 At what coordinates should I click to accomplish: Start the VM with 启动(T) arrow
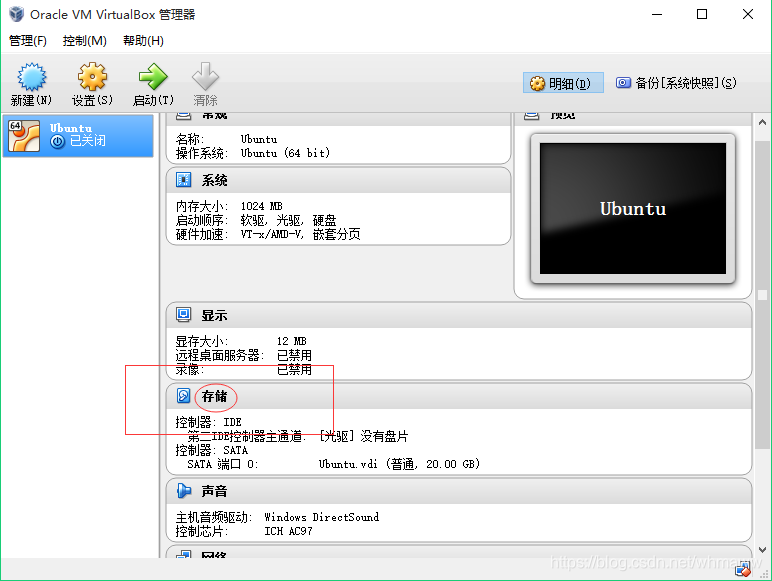pos(153,77)
